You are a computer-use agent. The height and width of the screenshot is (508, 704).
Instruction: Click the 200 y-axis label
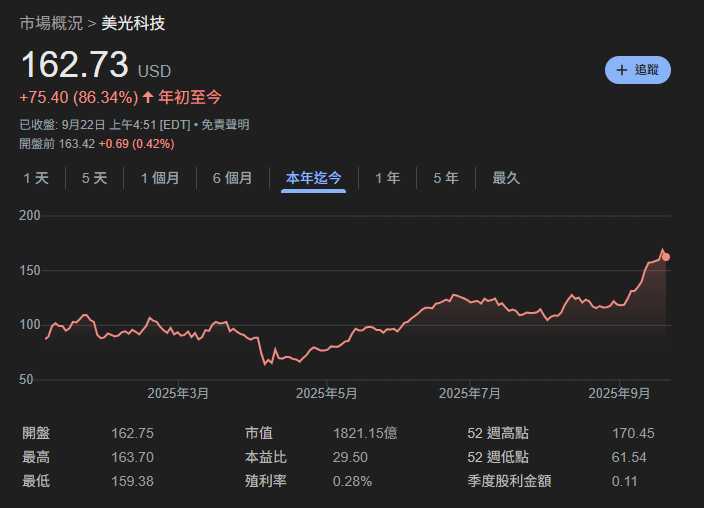point(30,216)
